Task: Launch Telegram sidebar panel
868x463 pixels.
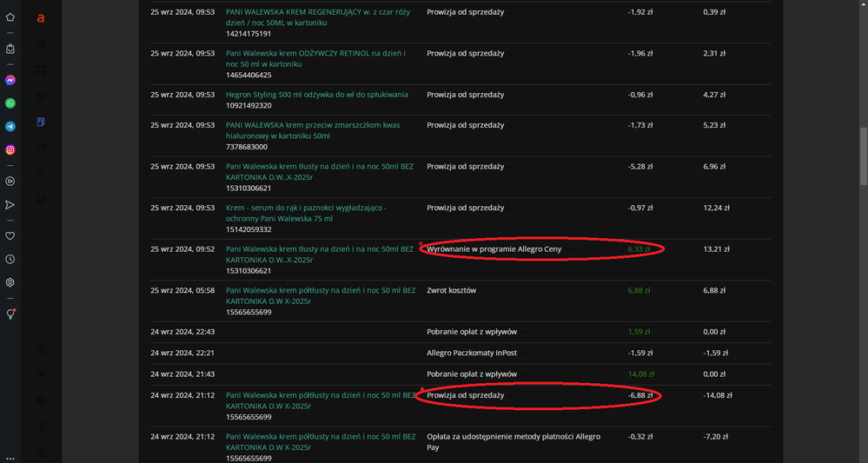Action: click(10, 127)
